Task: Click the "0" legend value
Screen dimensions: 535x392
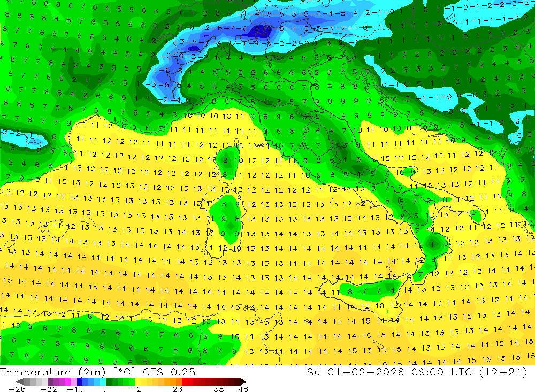Action: [104, 389]
